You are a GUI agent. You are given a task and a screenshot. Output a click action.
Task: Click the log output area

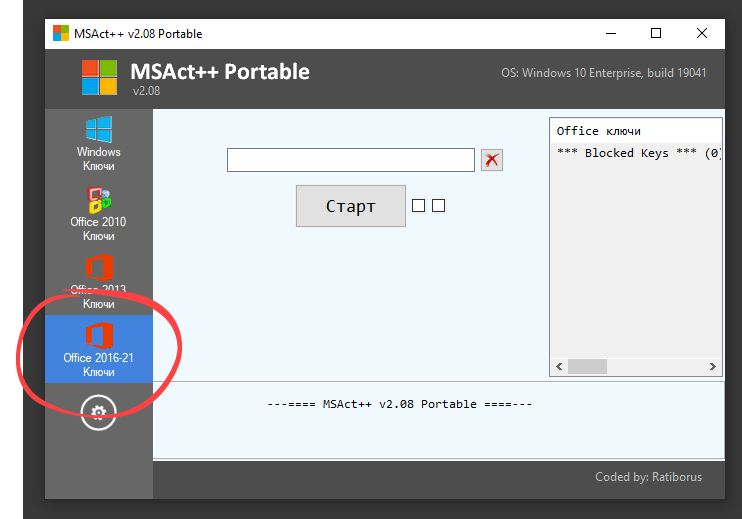coord(436,430)
